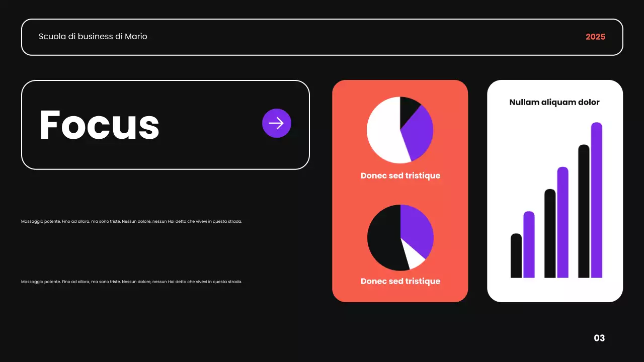Select the second Massaggio potente paragraph
Image resolution: width=644 pixels, height=362 pixels.
click(x=132, y=282)
